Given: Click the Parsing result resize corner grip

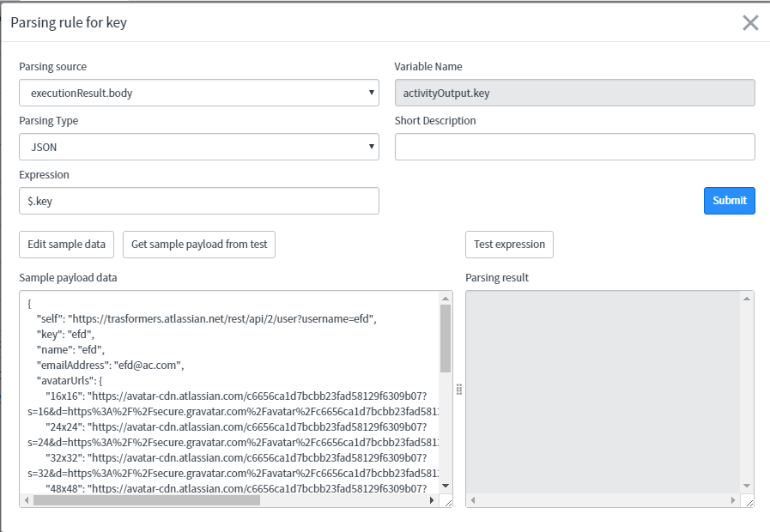Looking at the screenshot, I should (748, 501).
